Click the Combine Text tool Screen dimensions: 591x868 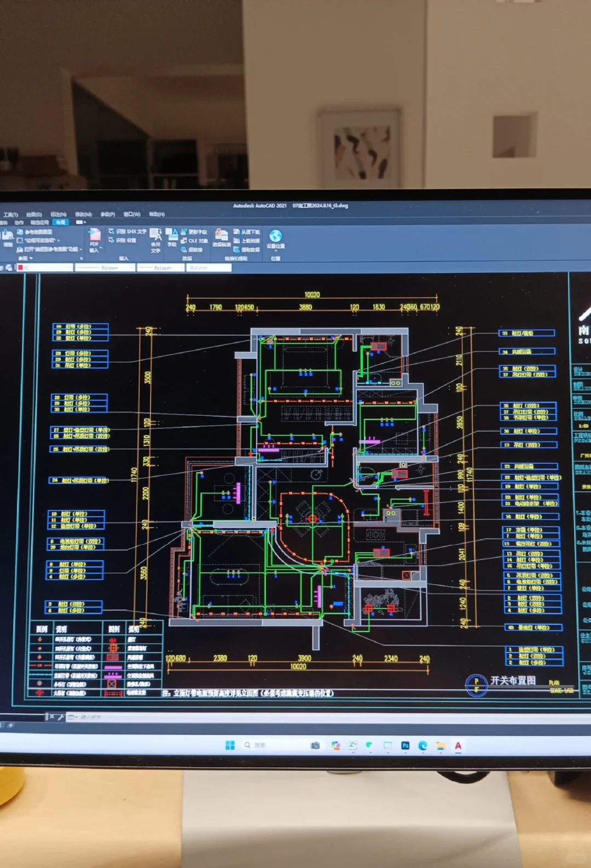pos(155,241)
